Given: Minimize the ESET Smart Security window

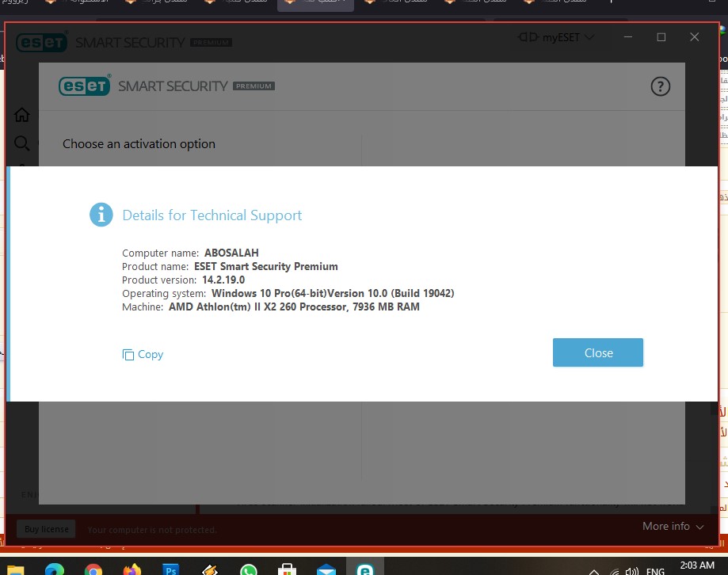Looking at the screenshot, I should pos(627,37).
